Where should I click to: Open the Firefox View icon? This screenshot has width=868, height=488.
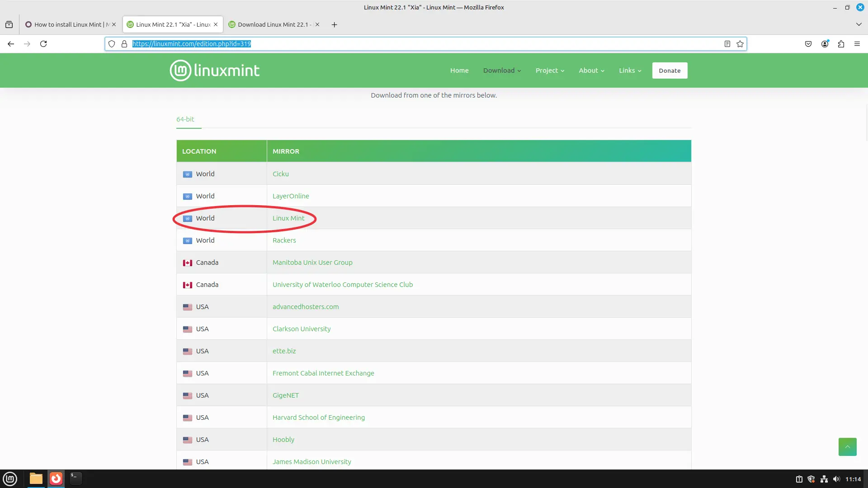point(9,24)
